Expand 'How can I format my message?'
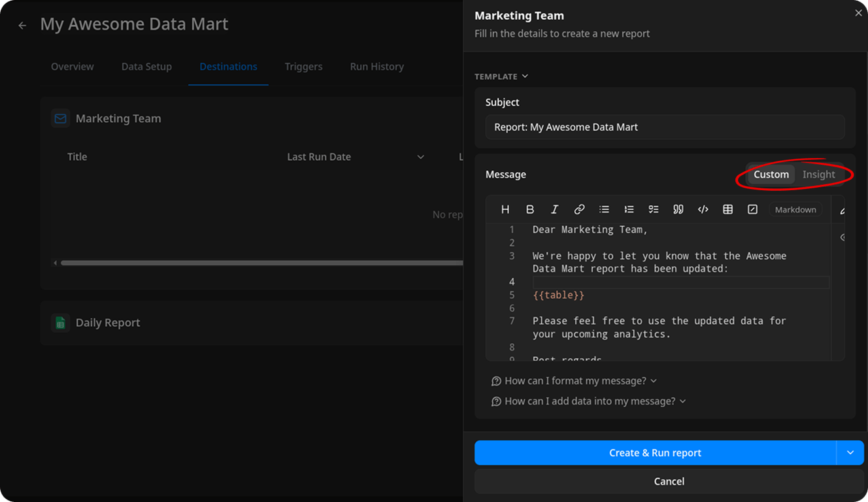This screenshot has width=868, height=502. tap(574, 380)
